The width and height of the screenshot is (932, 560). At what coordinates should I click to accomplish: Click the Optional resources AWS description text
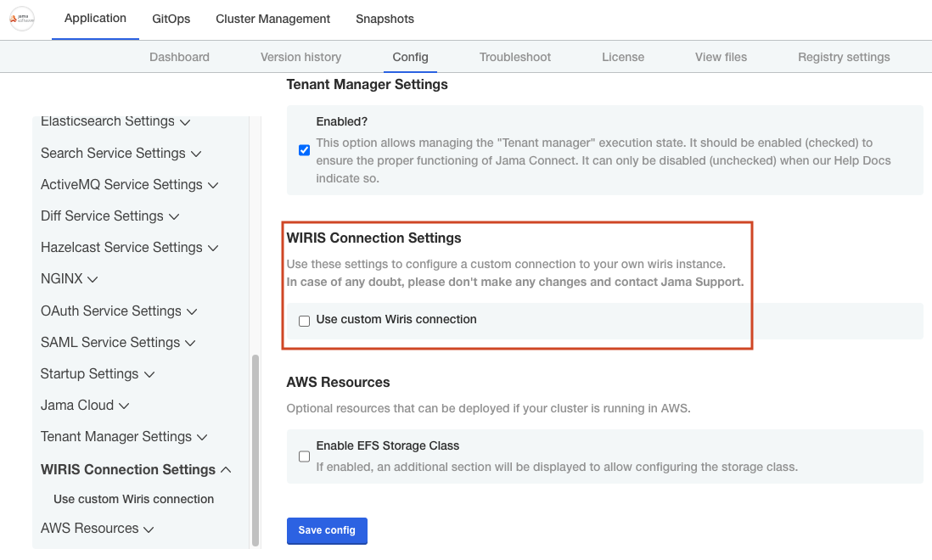489,409
